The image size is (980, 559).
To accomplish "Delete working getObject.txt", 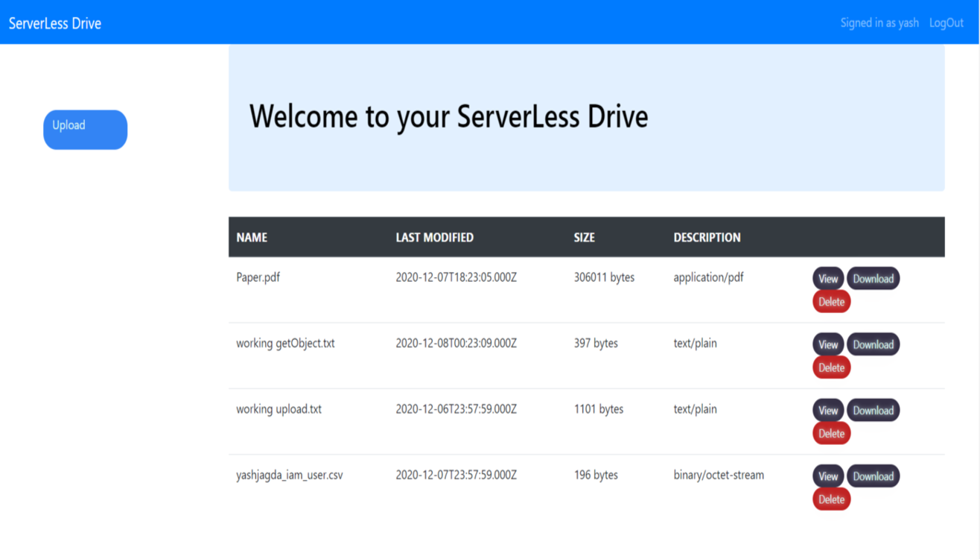I will click(x=831, y=367).
